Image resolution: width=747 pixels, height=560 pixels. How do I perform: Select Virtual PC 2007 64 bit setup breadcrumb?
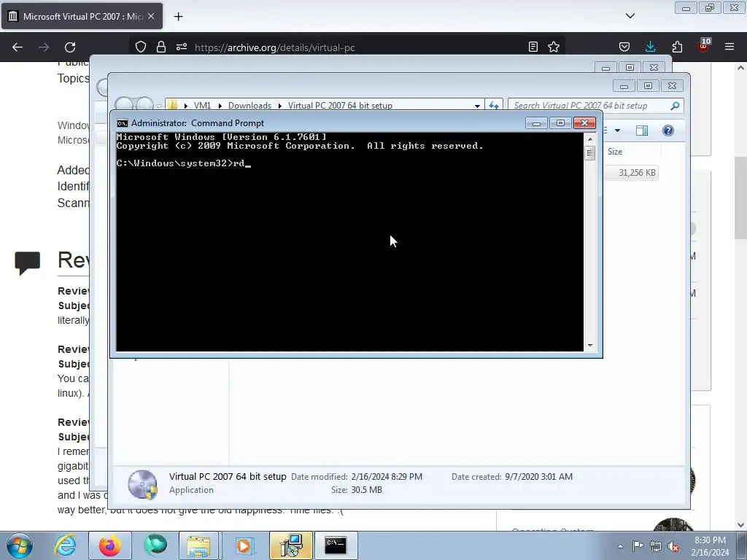pyautogui.click(x=340, y=106)
